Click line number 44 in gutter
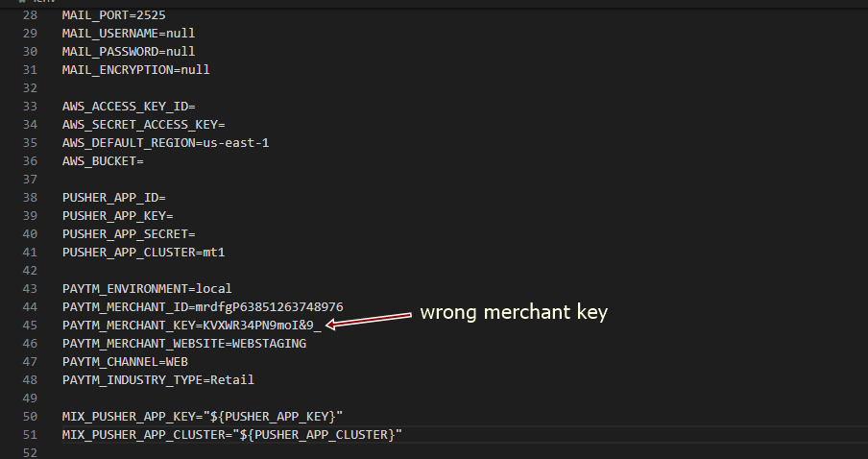This screenshot has width=868, height=459. pos(30,307)
